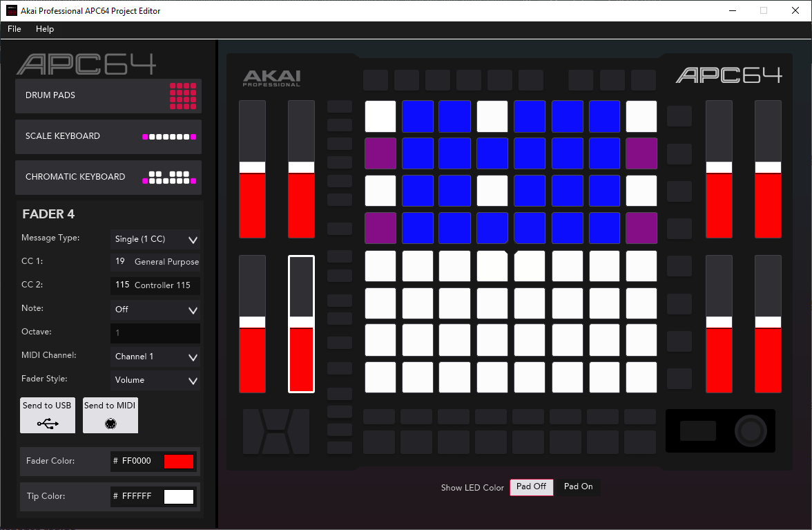The width and height of the screenshot is (812, 530).
Task: Open the File menu
Action: [x=14, y=29]
